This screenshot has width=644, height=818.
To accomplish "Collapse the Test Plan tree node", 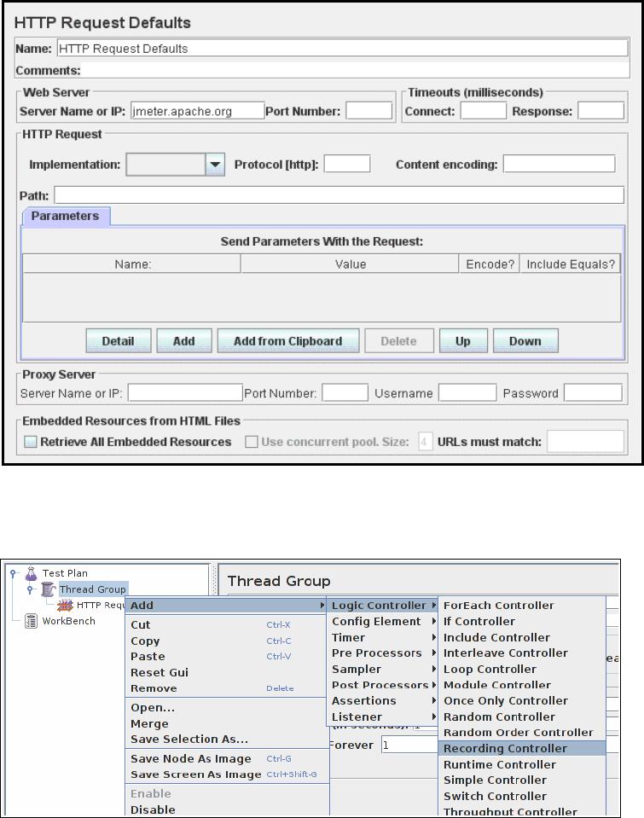I will (14, 573).
